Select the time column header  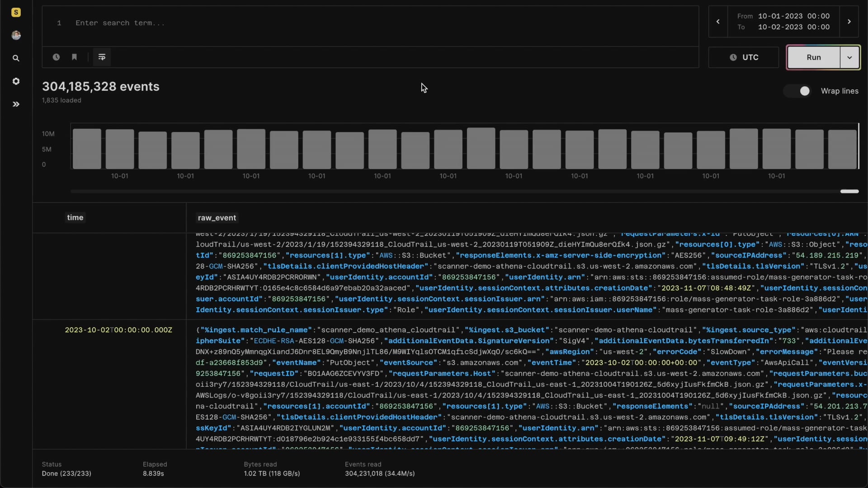(x=75, y=217)
